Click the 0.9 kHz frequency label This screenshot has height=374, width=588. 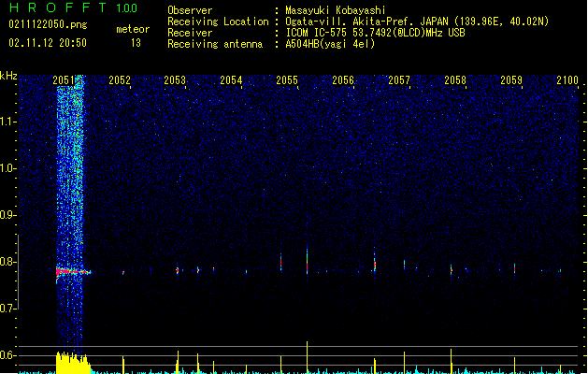pos(8,215)
